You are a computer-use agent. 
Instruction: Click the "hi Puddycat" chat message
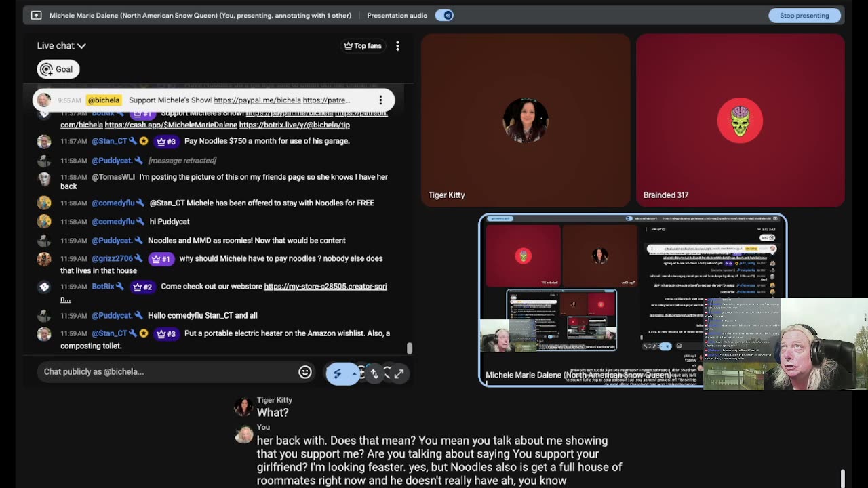pos(169,222)
